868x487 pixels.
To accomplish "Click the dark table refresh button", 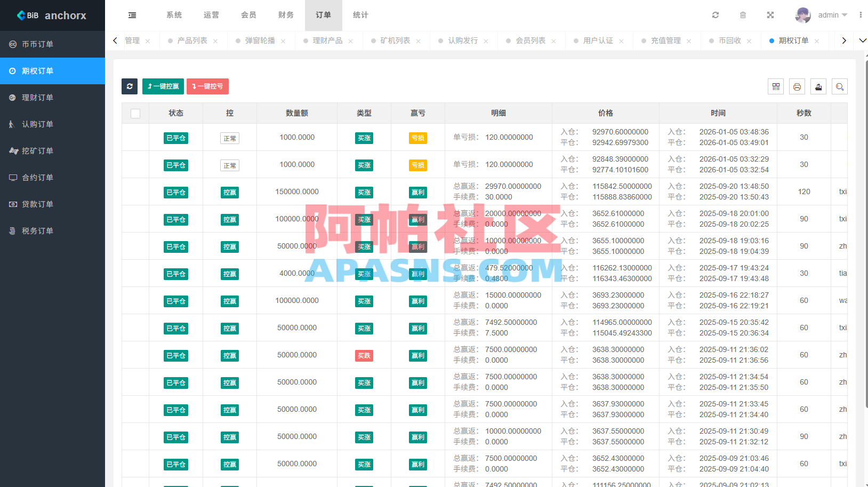I will click(130, 86).
